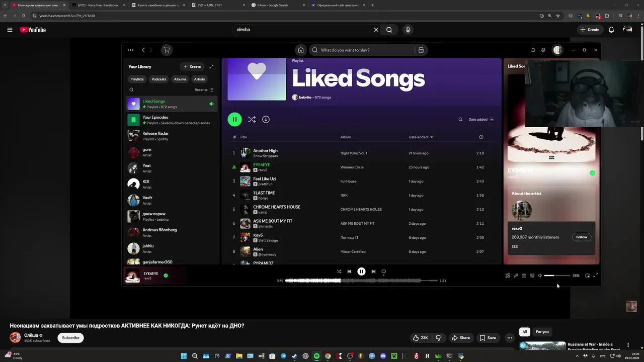Toggle liked checkmark in Now Playing sidebar
644x362 pixels.
pyautogui.click(x=592, y=172)
